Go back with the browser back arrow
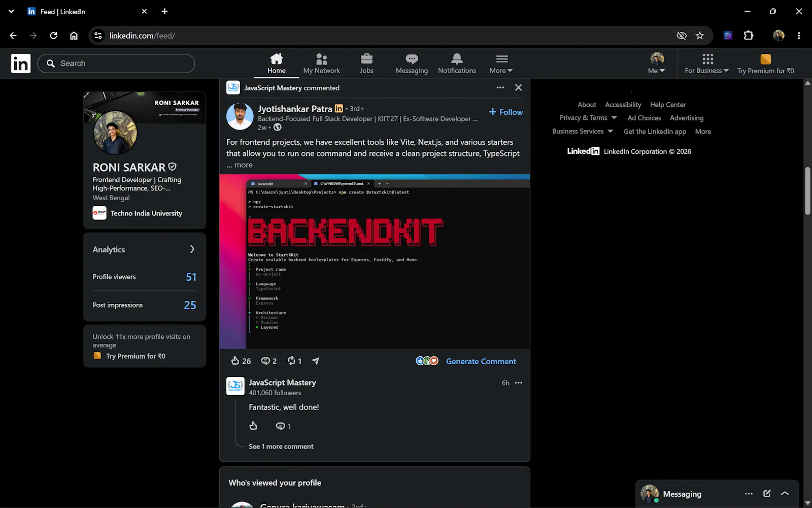This screenshot has height=508, width=812. pos(13,36)
